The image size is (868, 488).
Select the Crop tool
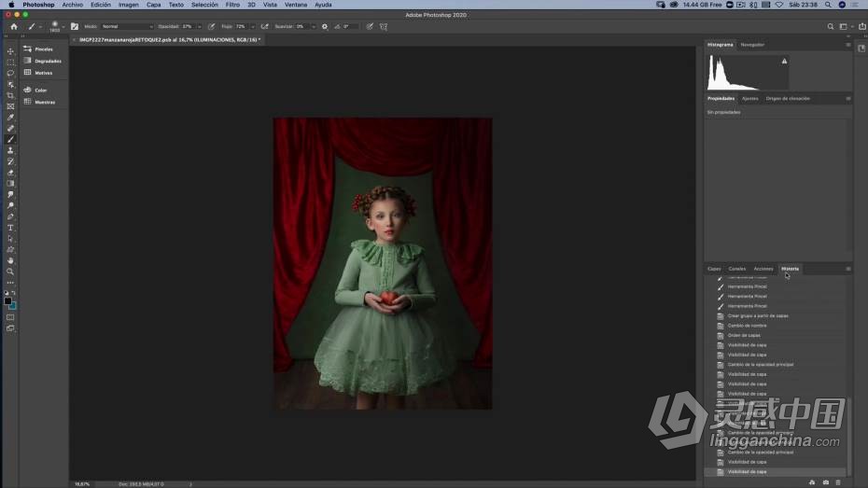pyautogui.click(x=10, y=95)
